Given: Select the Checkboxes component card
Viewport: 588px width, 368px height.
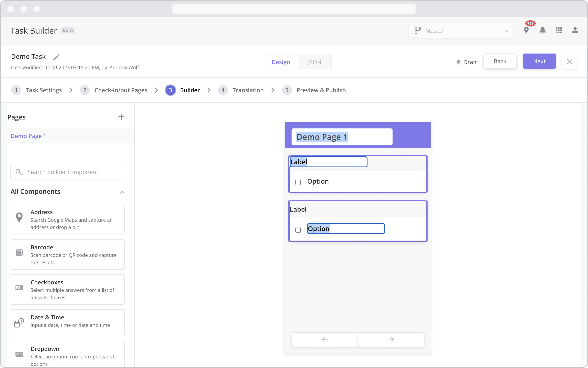Looking at the screenshot, I should point(67,289).
